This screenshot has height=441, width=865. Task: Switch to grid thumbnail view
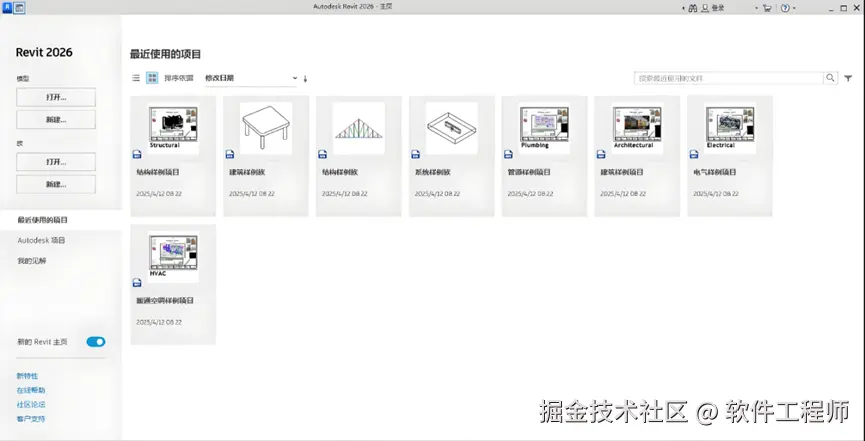(x=152, y=78)
